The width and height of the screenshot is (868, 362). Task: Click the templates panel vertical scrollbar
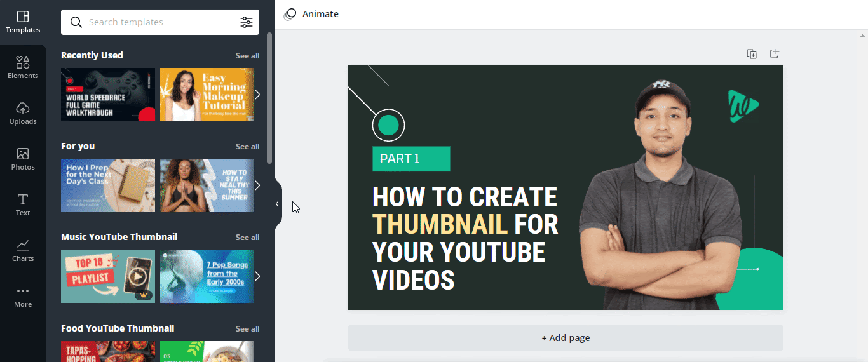coord(269,98)
